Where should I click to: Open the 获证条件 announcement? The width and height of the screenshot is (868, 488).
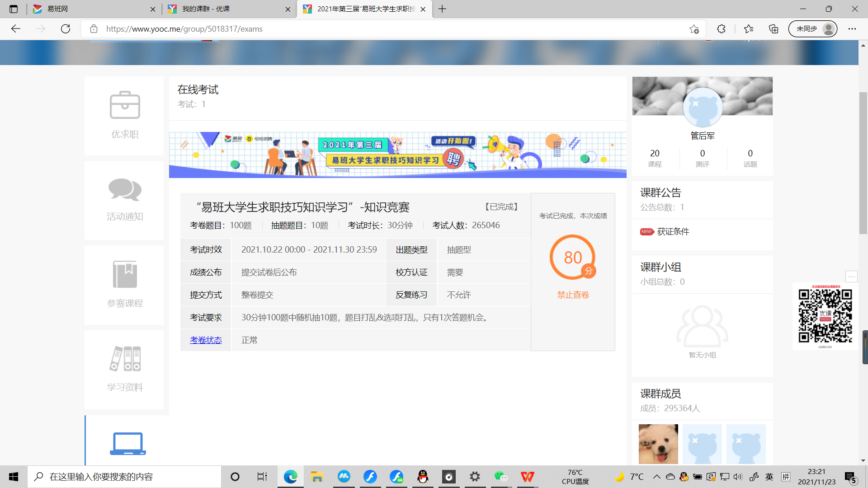[673, 231]
